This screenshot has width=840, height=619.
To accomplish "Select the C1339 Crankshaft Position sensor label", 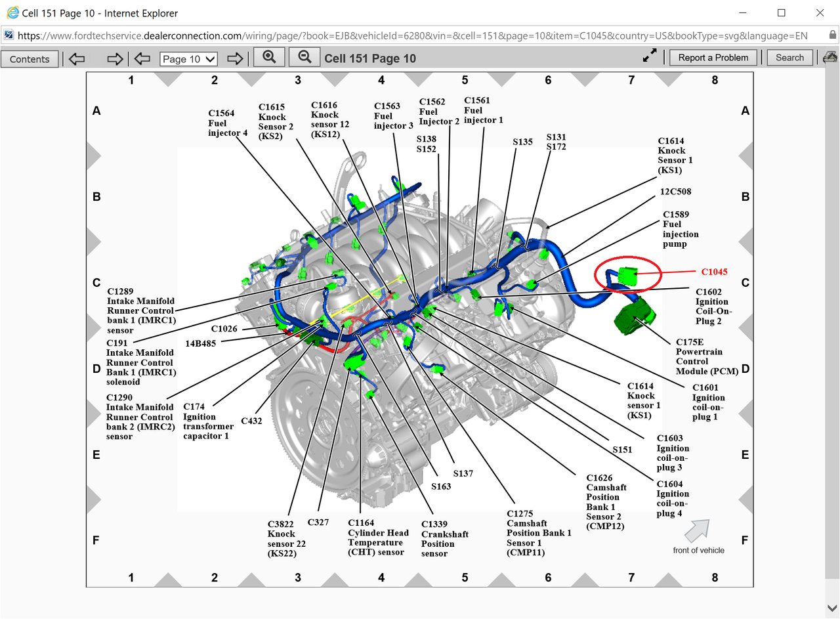I will (x=444, y=539).
